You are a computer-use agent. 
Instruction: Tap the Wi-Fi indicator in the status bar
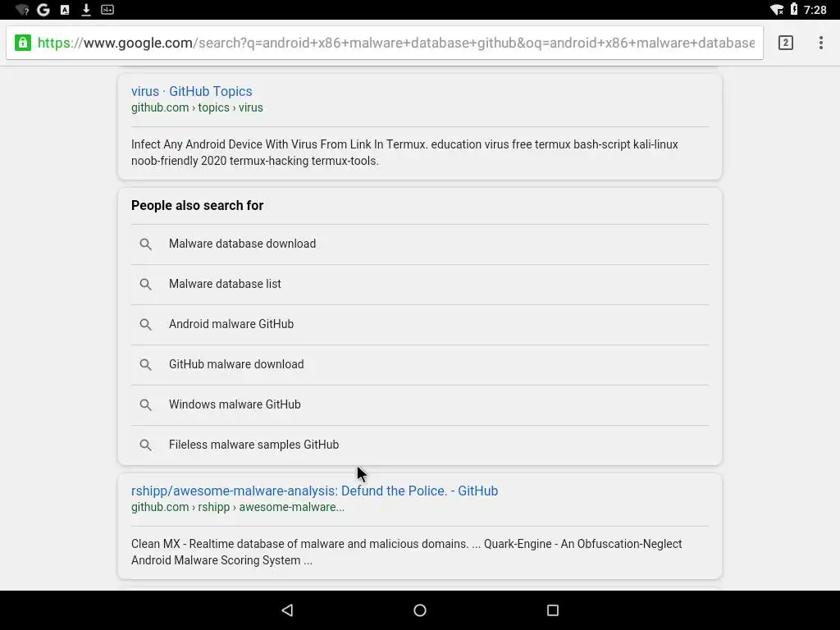click(776, 10)
